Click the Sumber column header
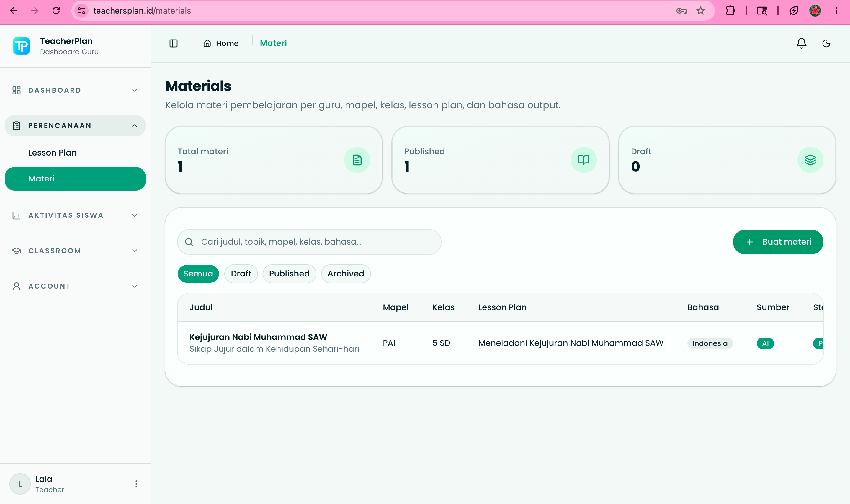Viewport: 850px width, 504px height. (773, 307)
